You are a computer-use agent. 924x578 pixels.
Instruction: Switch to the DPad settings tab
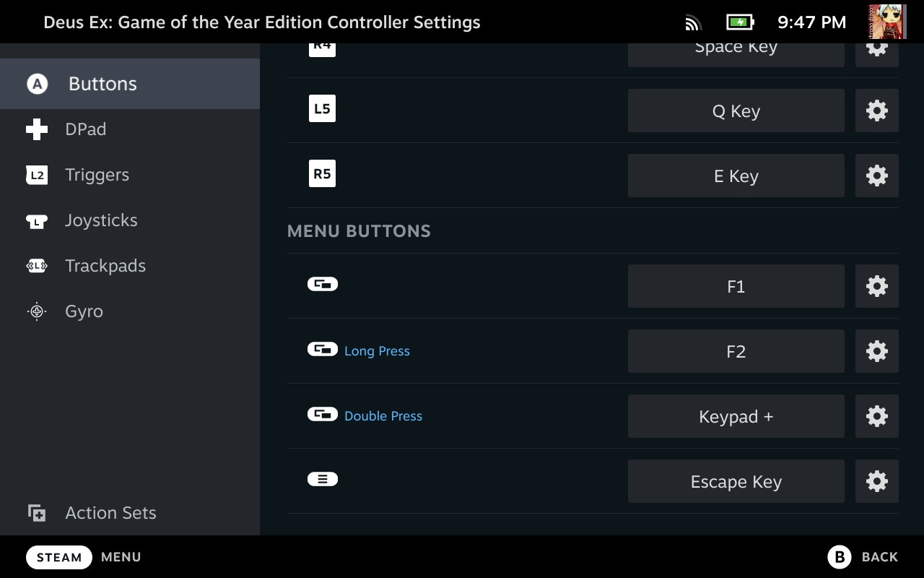[x=85, y=129]
